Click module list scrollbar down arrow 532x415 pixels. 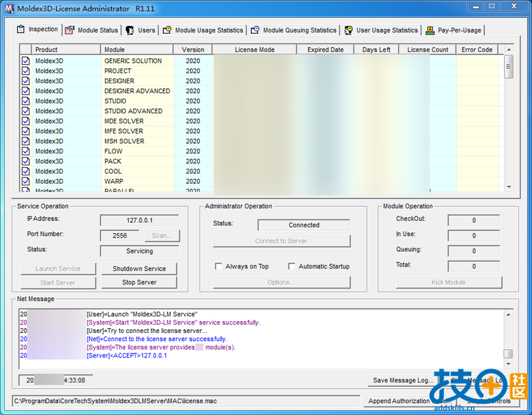point(509,187)
